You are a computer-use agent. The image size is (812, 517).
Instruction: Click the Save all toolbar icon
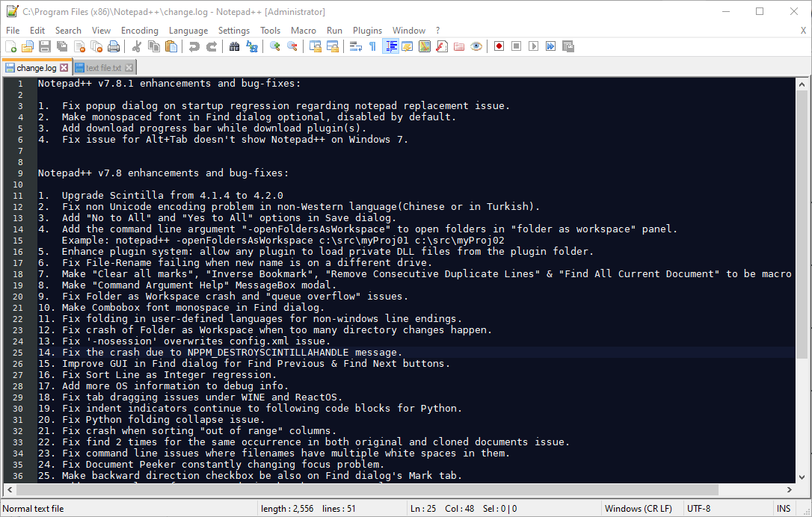tap(62, 46)
